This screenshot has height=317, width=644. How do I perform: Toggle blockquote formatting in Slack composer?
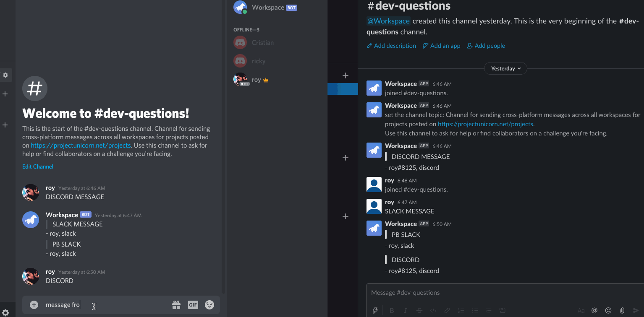[488, 311]
